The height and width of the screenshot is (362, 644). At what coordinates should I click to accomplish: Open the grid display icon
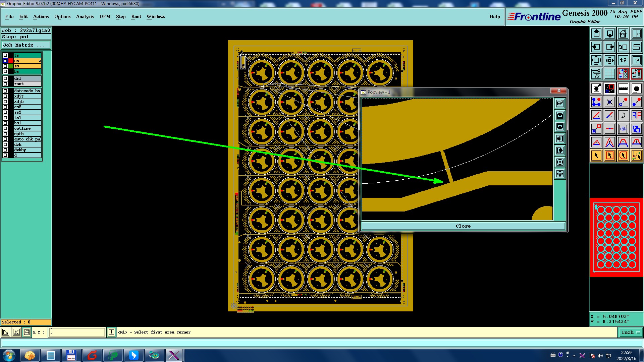(x=609, y=74)
